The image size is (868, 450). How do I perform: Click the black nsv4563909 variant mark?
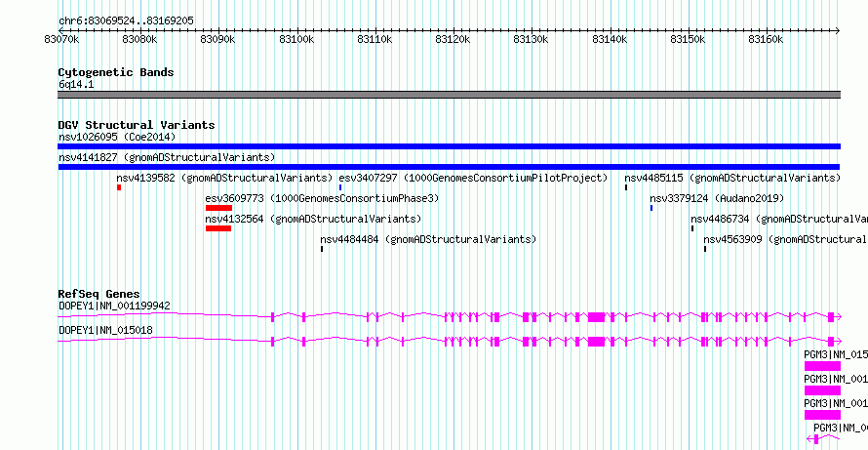tap(705, 249)
